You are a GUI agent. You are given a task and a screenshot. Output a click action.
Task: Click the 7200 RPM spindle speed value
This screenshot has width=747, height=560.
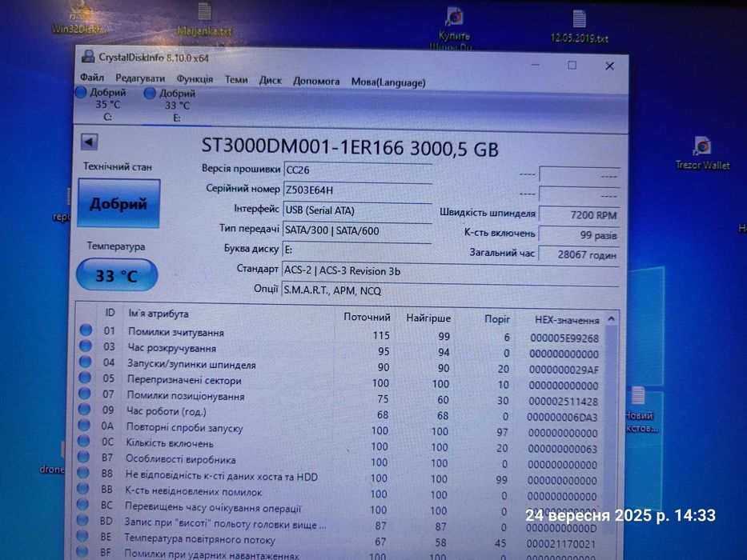(x=579, y=214)
